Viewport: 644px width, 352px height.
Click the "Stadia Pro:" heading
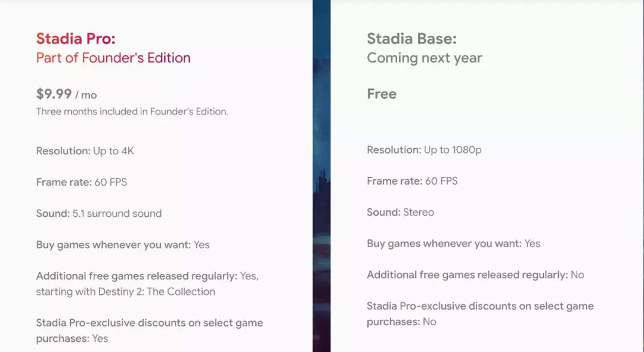[76, 39]
